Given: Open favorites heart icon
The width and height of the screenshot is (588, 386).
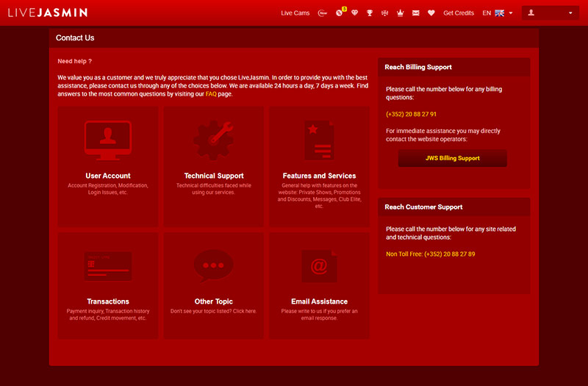Looking at the screenshot, I should [431, 13].
